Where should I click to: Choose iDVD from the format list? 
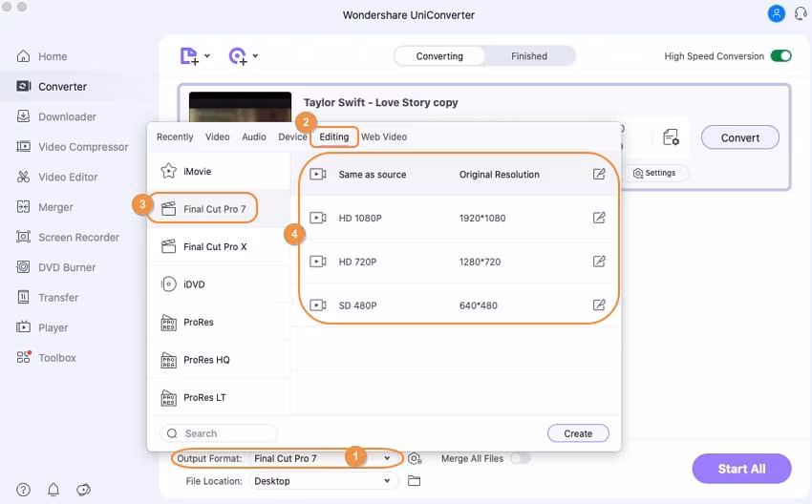point(219,284)
